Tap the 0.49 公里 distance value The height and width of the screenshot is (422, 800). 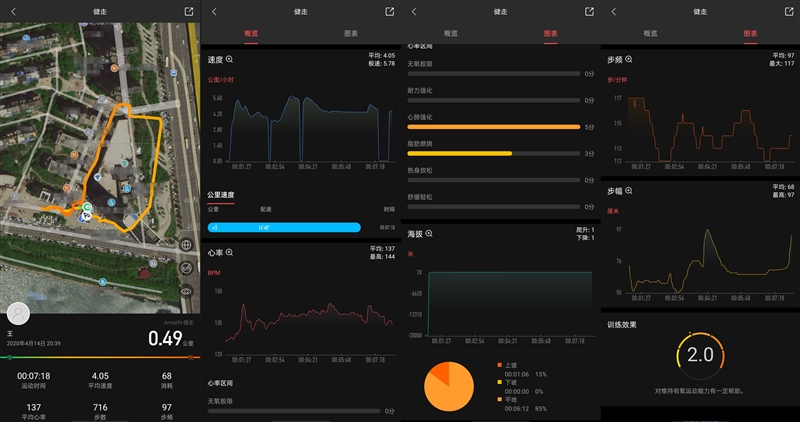pyautogui.click(x=171, y=339)
